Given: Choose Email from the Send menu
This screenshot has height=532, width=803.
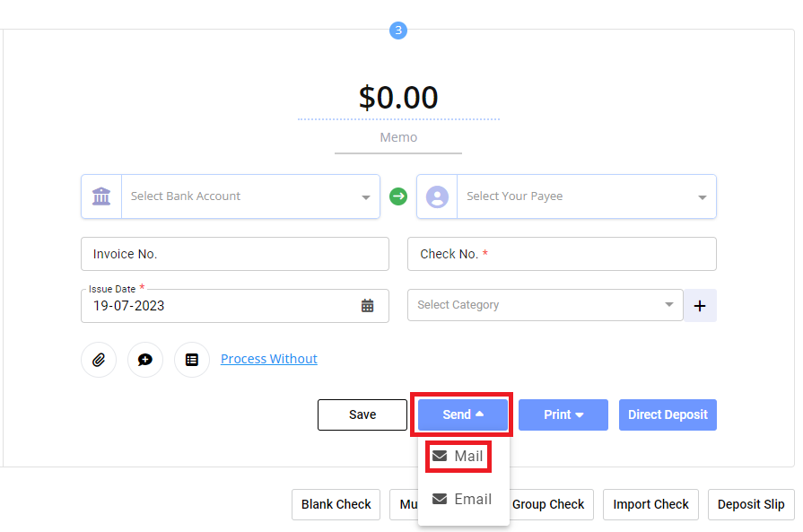Looking at the screenshot, I should tap(463, 499).
